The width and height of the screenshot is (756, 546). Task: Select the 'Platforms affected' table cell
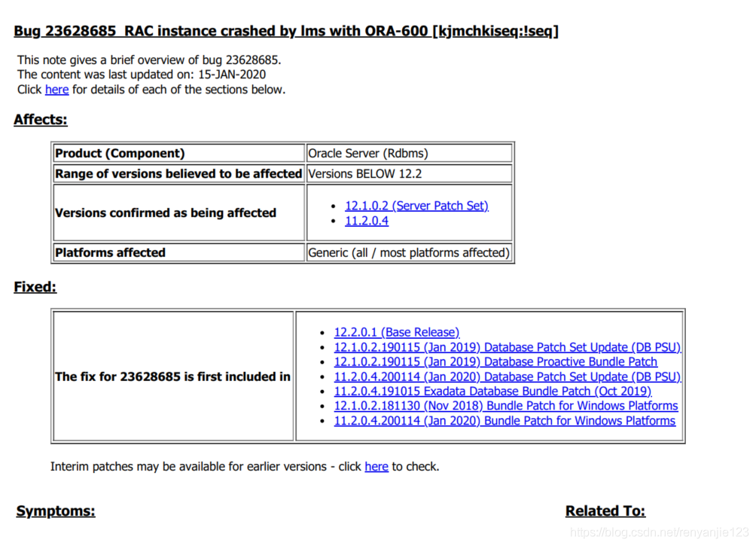(179, 253)
